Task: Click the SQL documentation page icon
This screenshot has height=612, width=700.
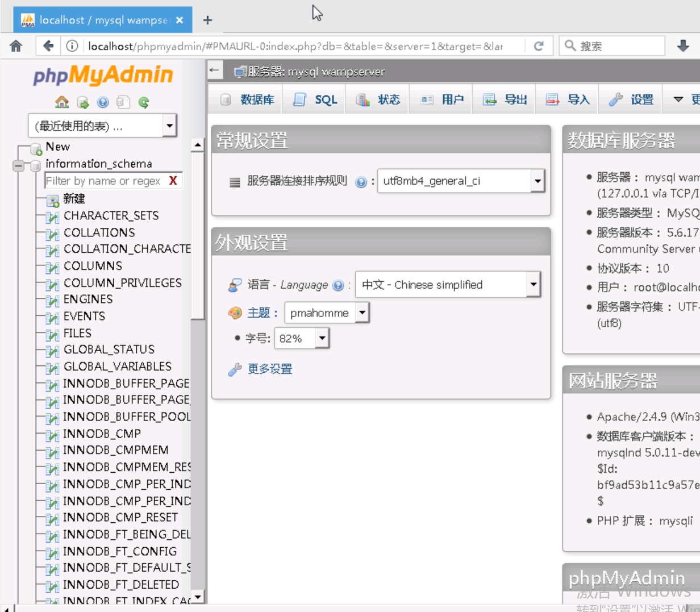Action: click(123, 102)
